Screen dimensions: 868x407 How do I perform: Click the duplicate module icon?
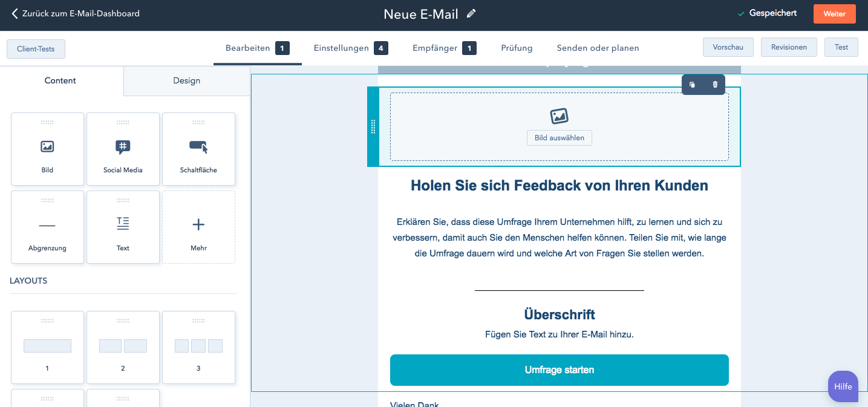pos(692,85)
